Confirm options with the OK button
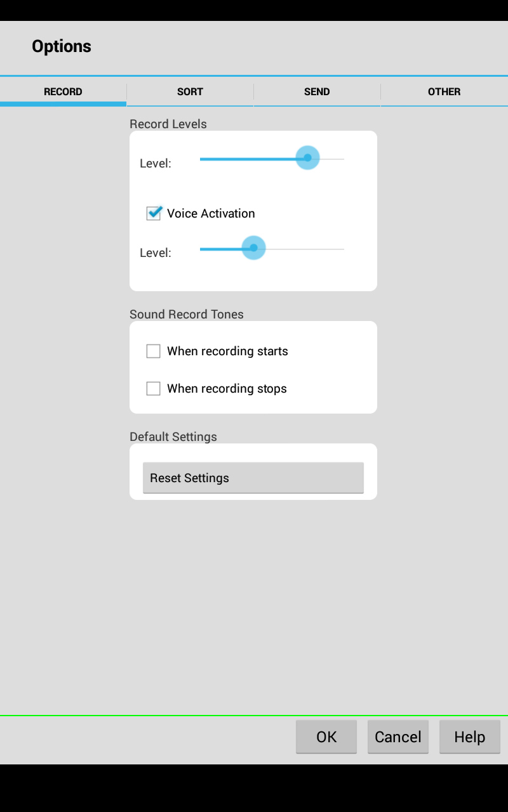Viewport: 508px width, 812px height. tap(326, 737)
